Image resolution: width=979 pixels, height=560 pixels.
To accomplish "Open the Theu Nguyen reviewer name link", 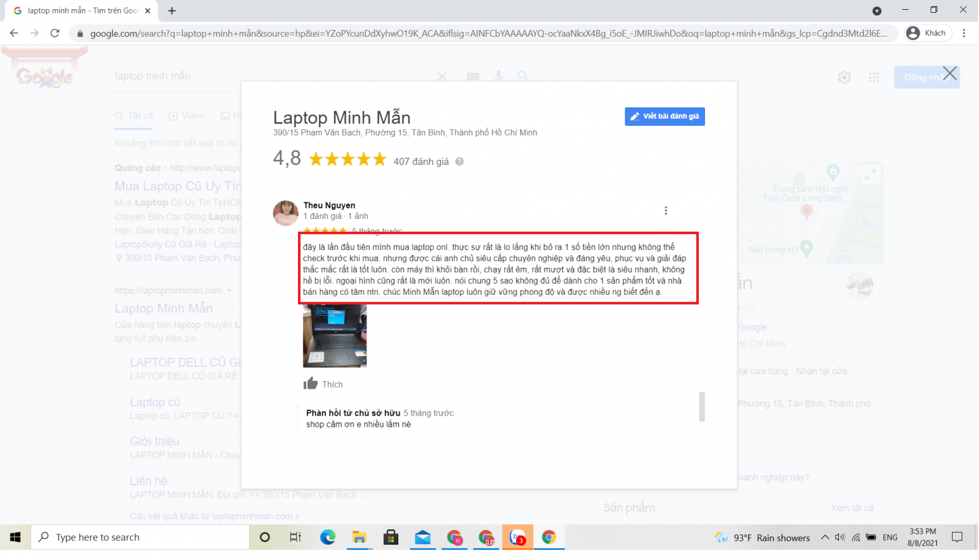I will [x=329, y=205].
